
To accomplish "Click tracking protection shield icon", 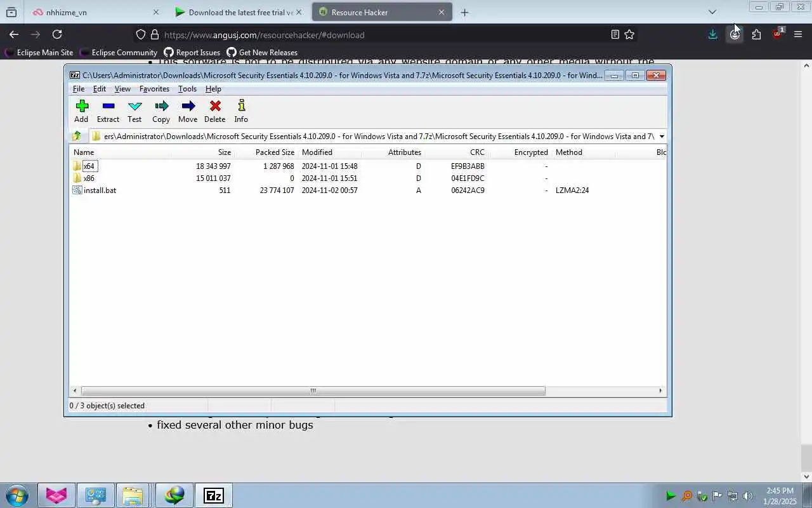I will pyautogui.click(x=141, y=34).
